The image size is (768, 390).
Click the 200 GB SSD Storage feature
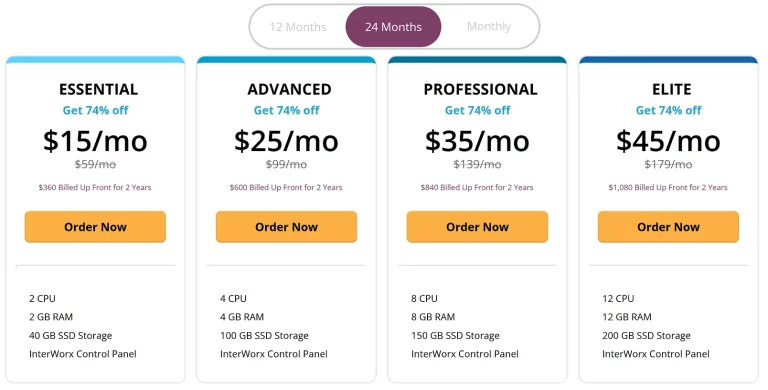[x=647, y=336]
